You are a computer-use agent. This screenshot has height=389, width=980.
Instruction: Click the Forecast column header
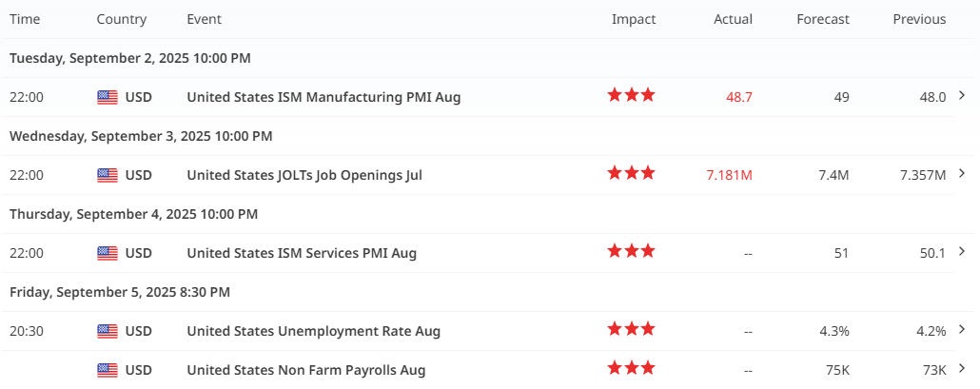pyautogui.click(x=823, y=19)
